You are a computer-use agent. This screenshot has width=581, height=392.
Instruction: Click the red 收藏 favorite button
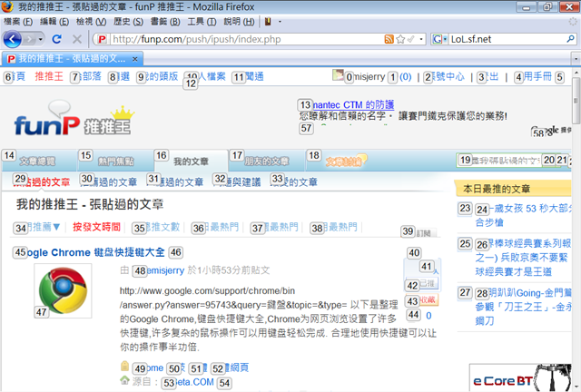423,299
